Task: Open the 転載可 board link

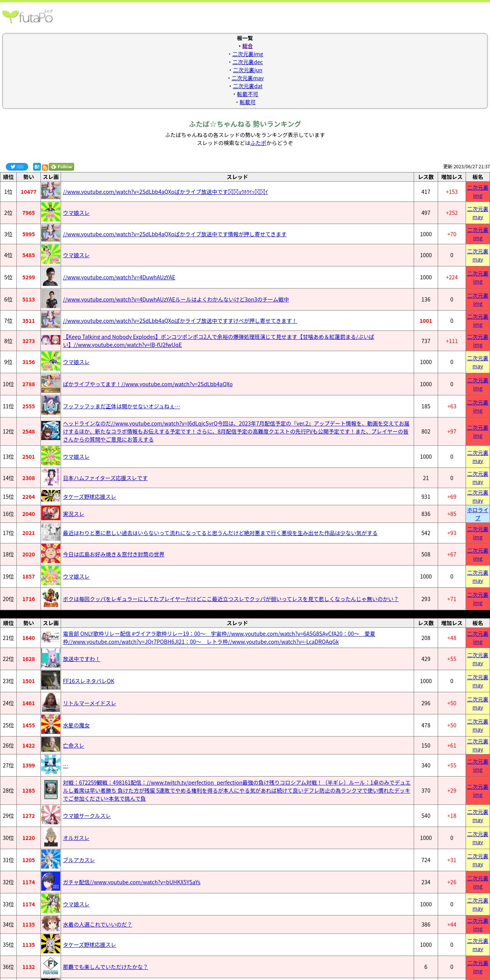Action: (x=248, y=102)
